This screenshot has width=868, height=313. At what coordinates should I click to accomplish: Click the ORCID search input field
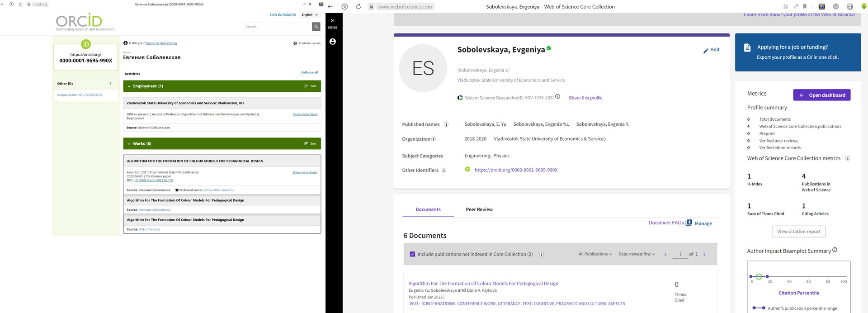tap(277, 27)
